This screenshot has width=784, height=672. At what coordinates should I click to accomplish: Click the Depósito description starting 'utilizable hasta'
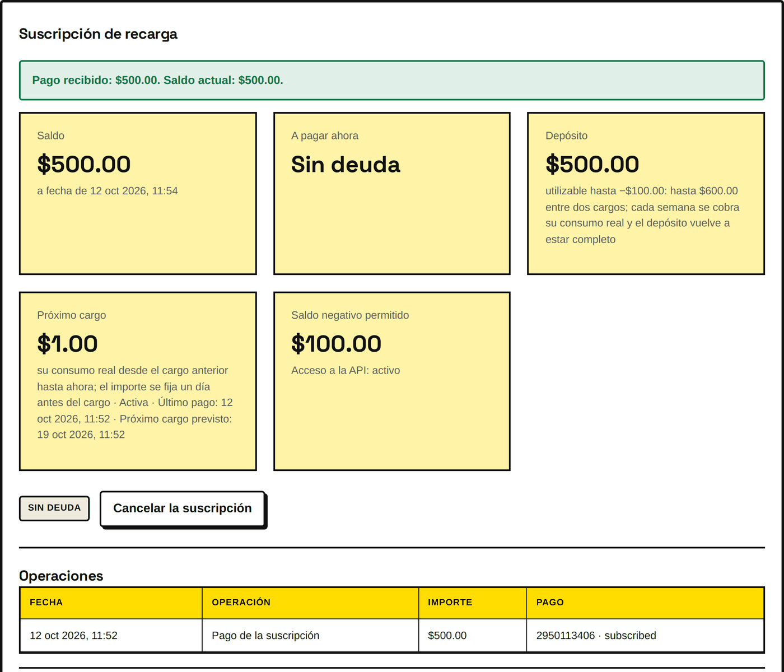642,215
